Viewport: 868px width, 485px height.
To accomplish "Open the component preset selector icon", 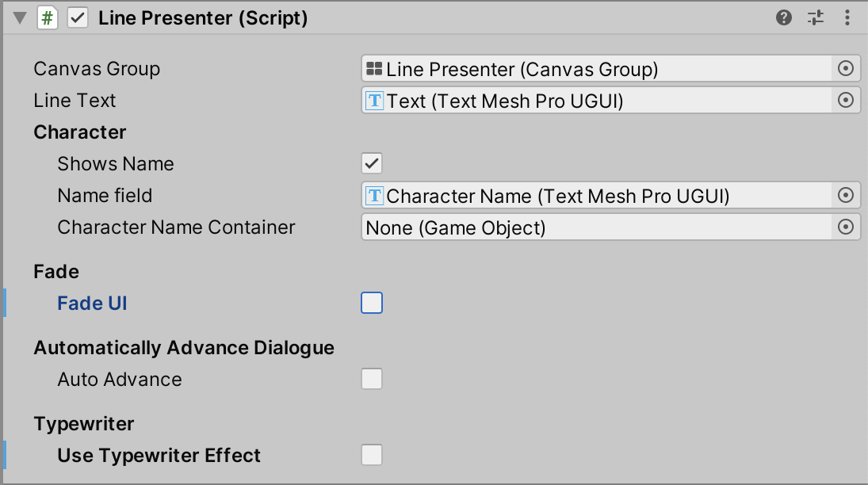I will pyautogui.click(x=816, y=17).
